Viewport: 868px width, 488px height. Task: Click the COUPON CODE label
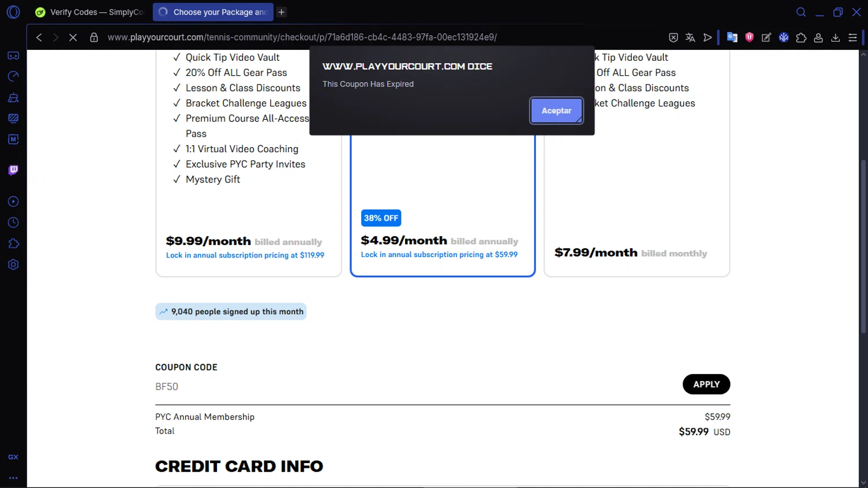[x=186, y=368]
